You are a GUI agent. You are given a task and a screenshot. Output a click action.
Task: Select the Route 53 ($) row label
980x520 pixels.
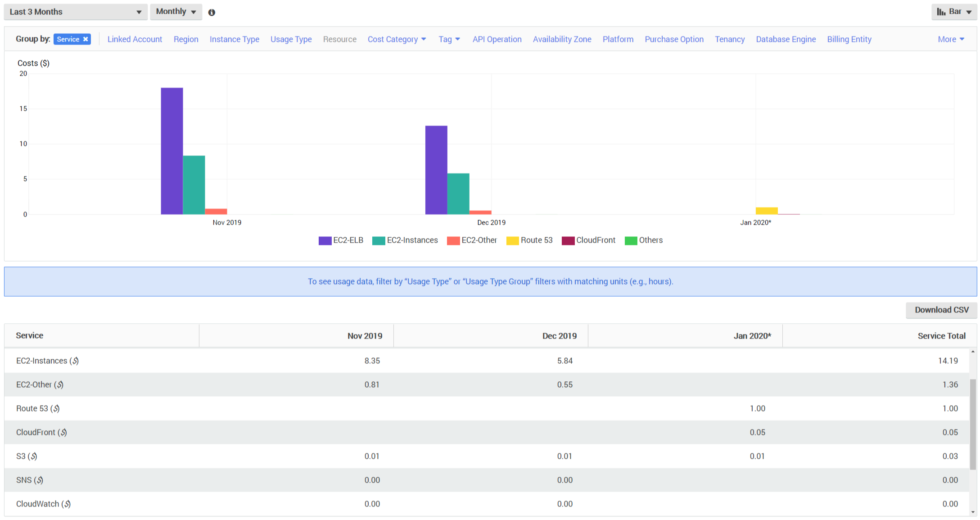click(38, 408)
